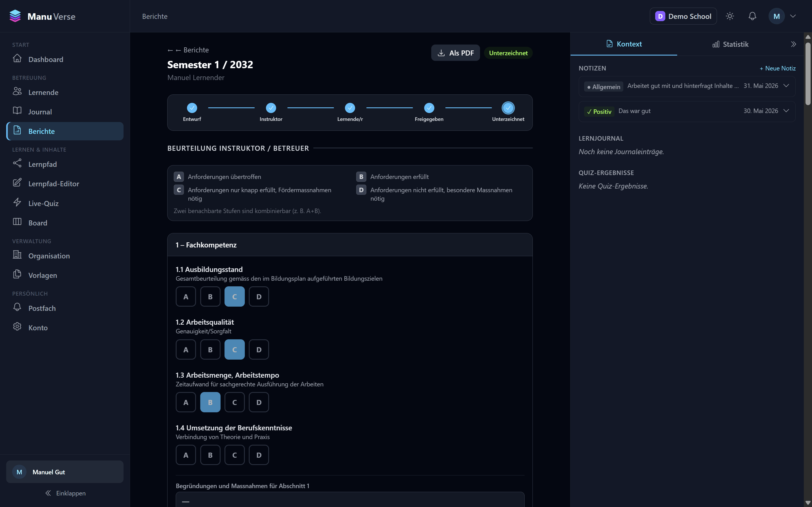Click the Board columns icon
The width and height of the screenshot is (812, 507).
tap(17, 222)
